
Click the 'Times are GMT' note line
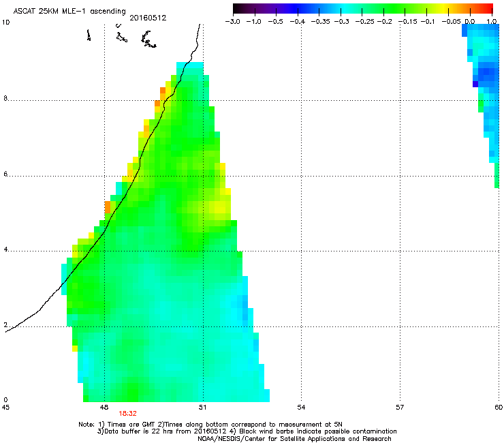pos(210,425)
